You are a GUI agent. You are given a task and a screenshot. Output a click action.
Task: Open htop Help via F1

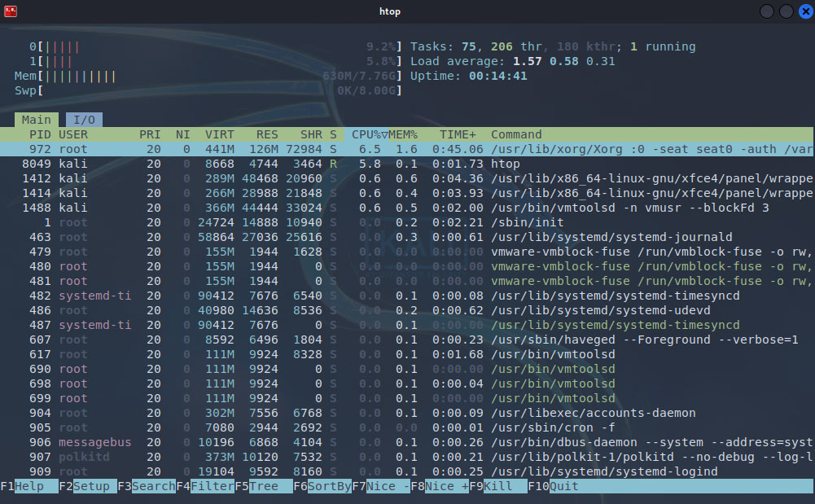pos(20,486)
